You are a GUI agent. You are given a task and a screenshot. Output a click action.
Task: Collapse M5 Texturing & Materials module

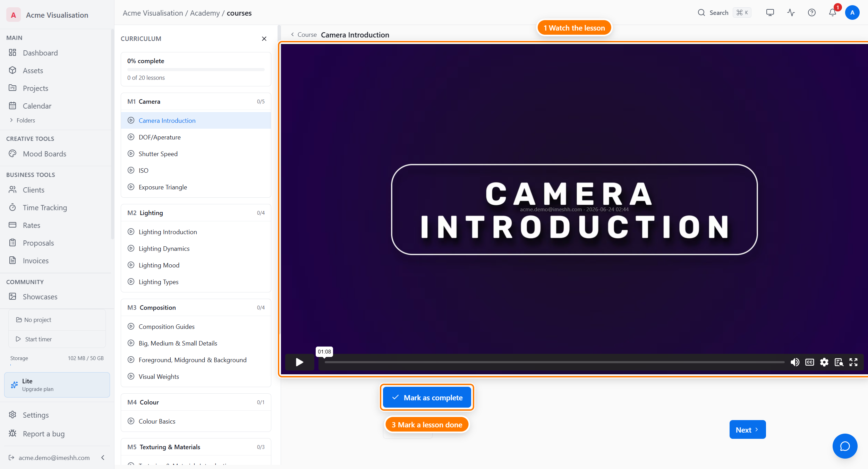point(196,447)
